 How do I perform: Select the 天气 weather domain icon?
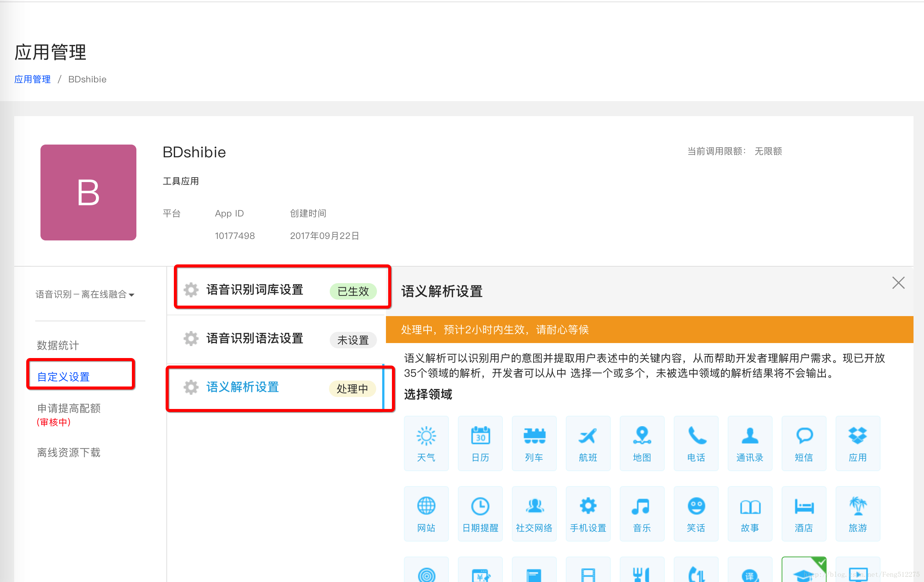(x=426, y=443)
